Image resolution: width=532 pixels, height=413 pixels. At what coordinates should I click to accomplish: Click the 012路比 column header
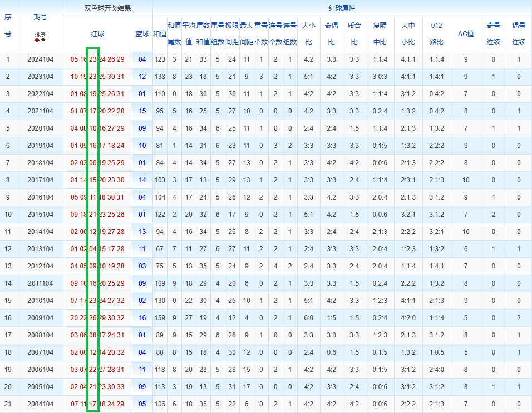[437, 34]
